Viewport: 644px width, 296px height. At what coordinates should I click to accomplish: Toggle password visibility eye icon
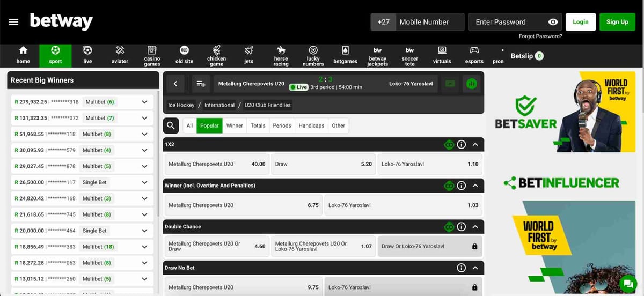pos(553,22)
